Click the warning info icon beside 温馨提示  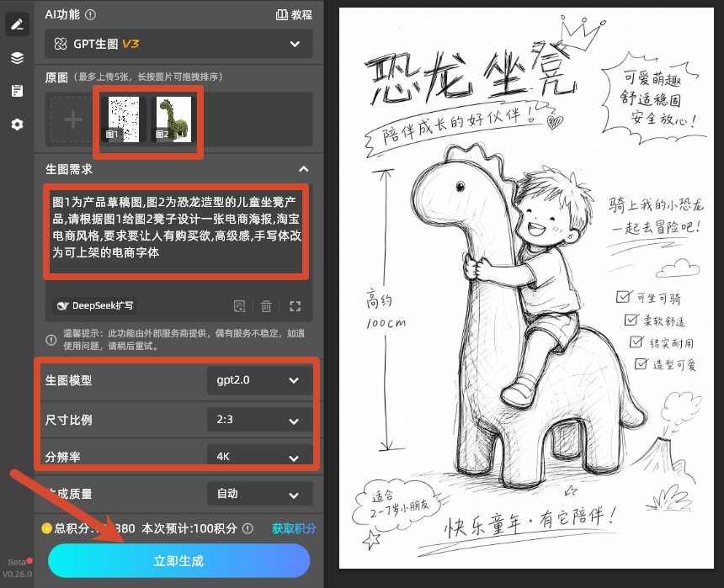coord(51,340)
